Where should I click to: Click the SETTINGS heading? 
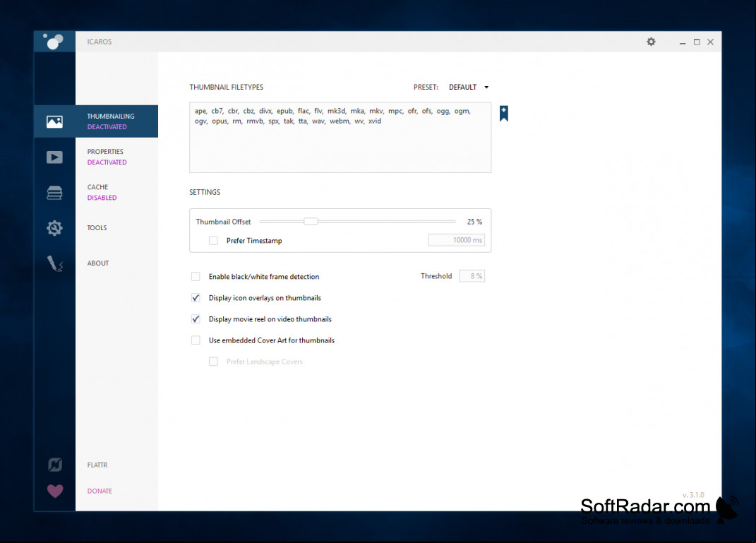click(205, 192)
